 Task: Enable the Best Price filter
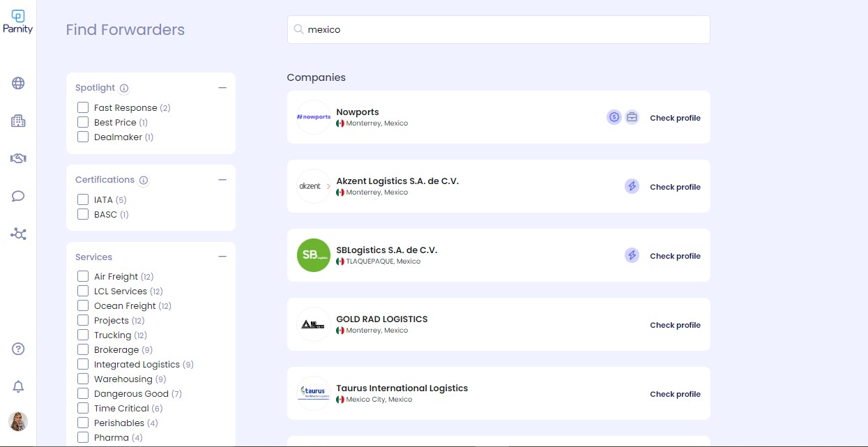(x=83, y=122)
